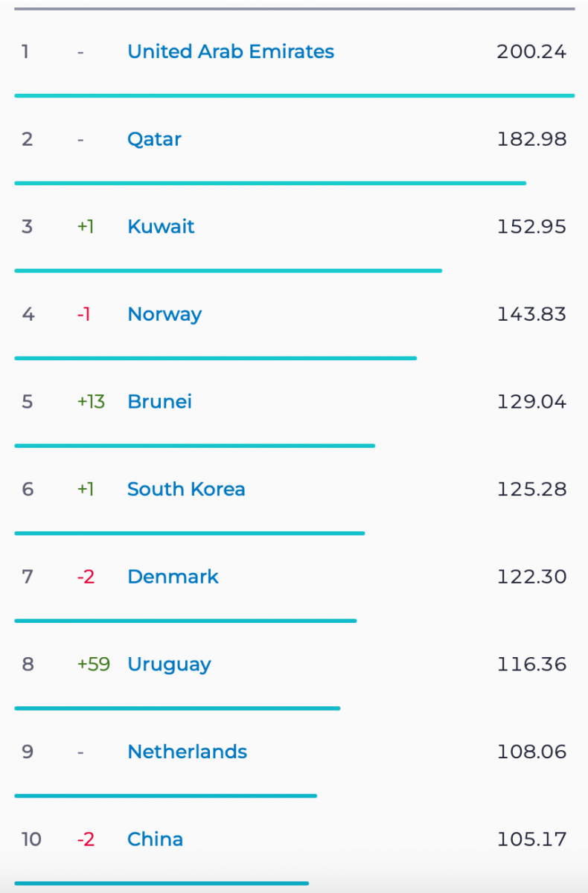
Task: Open the Denmark country link
Action: (x=173, y=577)
